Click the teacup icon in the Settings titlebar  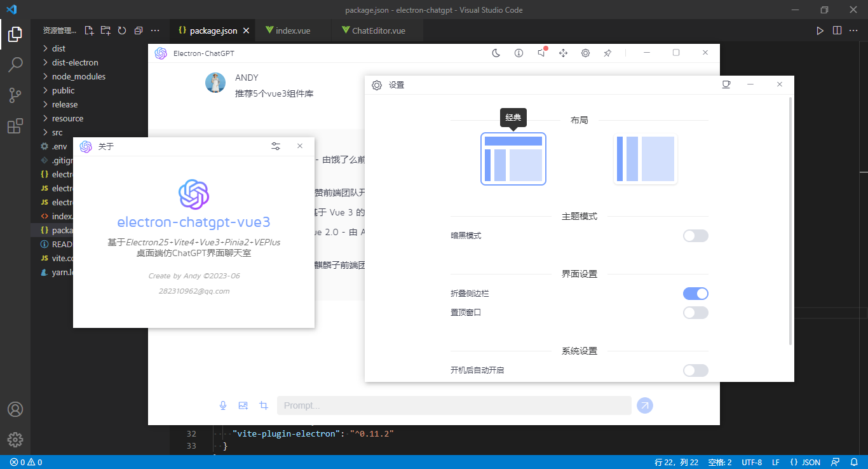pos(726,84)
